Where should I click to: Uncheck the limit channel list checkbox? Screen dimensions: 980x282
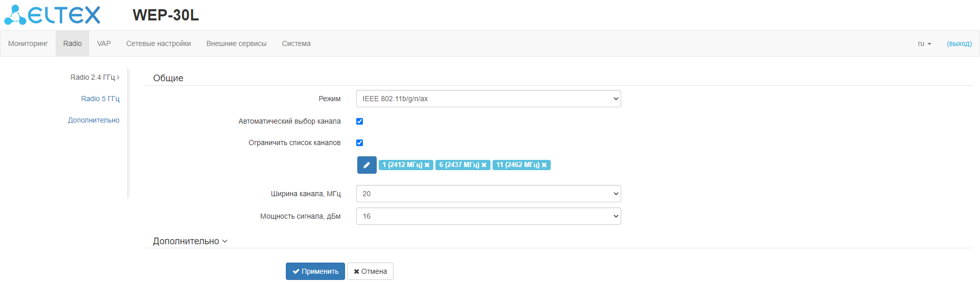coord(359,143)
